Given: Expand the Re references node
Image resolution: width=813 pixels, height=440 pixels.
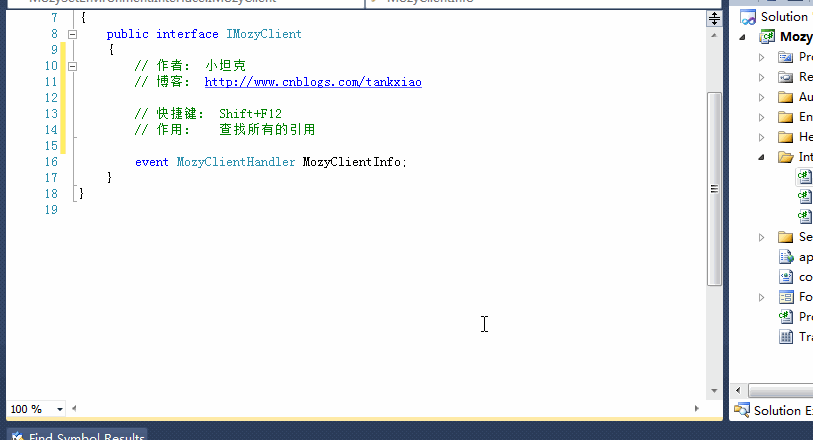Looking at the screenshot, I should pos(761,77).
